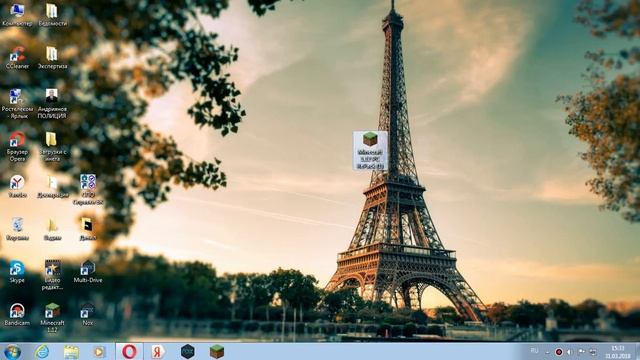Image resolution: width=640 pixels, height=360 pixels.
Task: Open the volume control in tray
Action: click(x=570, y=352)
